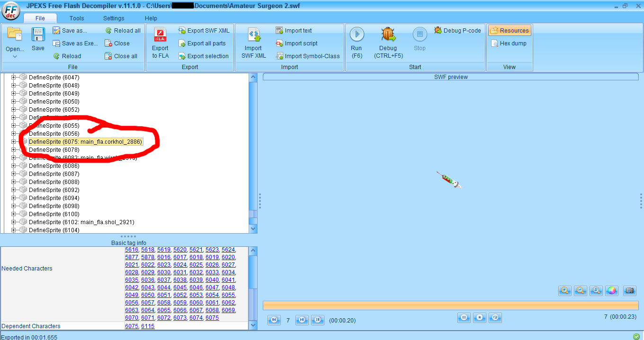Click Export SWF XML

point(204,31)
